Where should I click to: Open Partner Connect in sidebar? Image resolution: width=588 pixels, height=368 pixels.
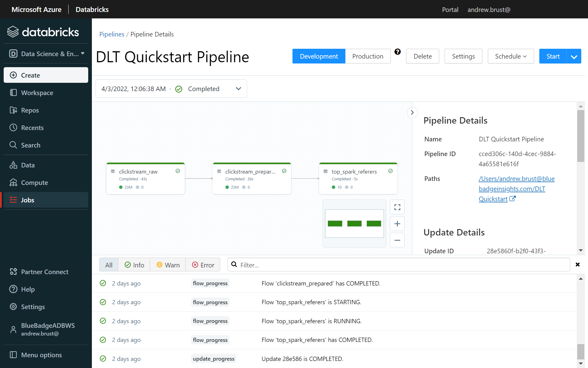(x=44, y=272)
